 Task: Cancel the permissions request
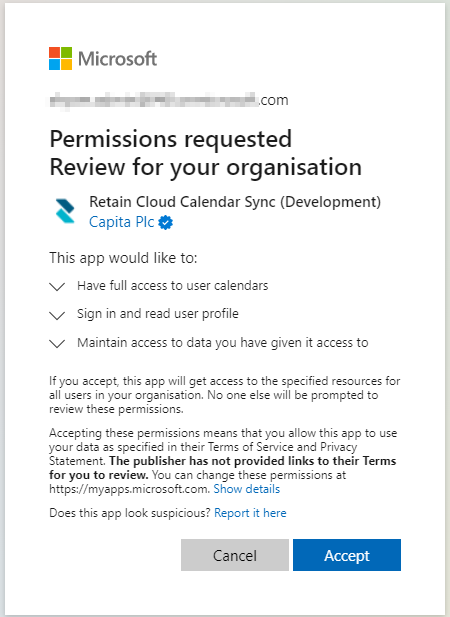(235, 555)
